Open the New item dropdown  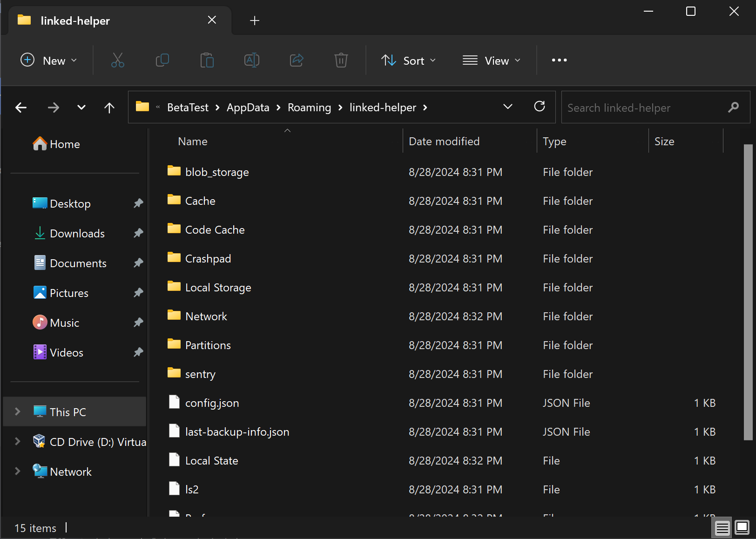coord(49,61)
